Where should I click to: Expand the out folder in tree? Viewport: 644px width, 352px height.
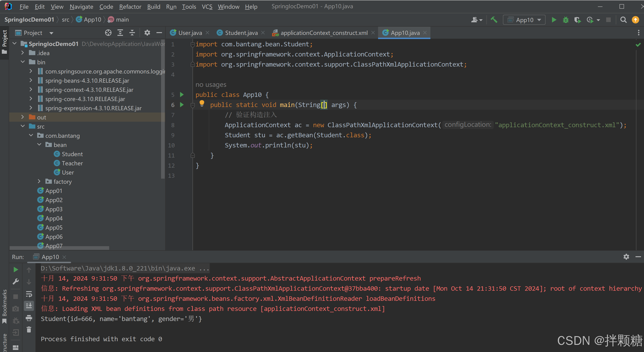click(x=22, y=117)
